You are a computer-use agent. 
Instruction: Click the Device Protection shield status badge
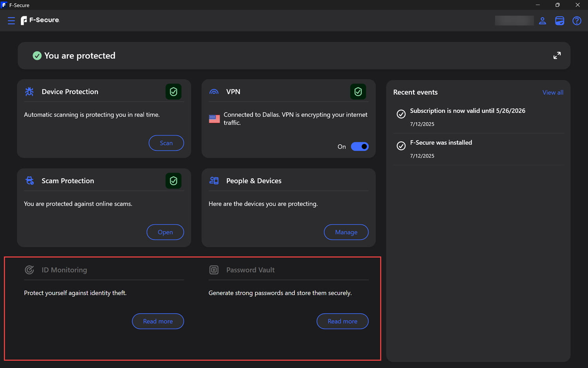click(173, 92)
